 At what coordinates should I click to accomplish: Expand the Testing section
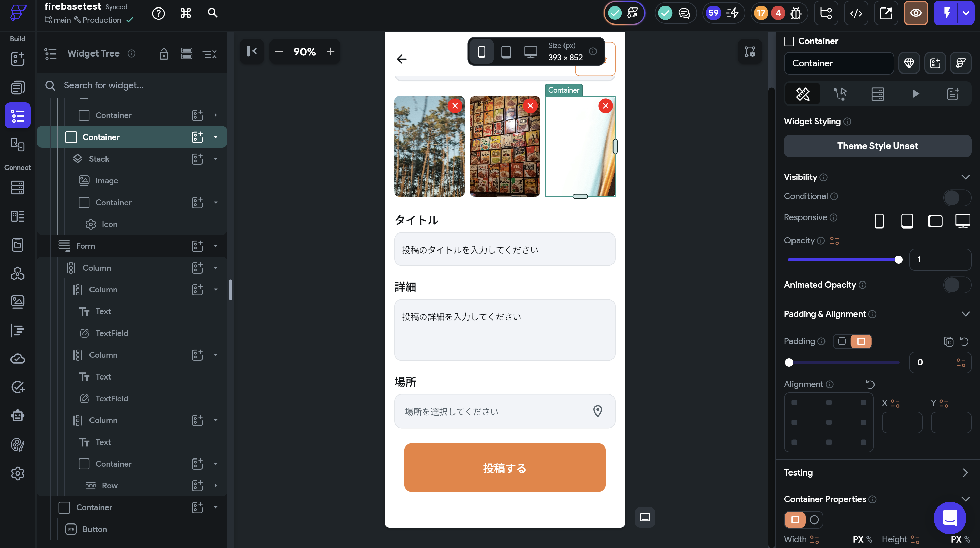pyautogui.click(x=965, y=473)
